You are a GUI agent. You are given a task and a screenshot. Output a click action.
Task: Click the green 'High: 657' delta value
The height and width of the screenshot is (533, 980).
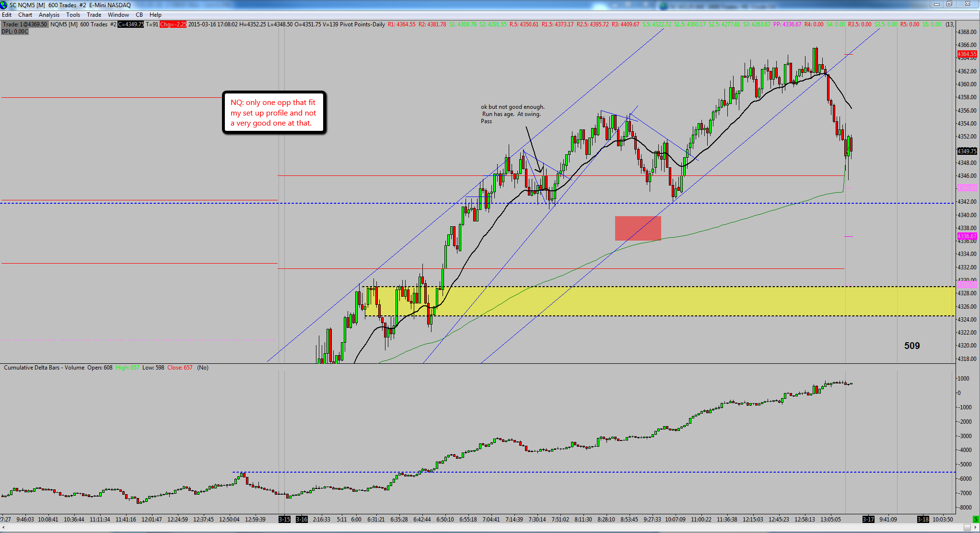128,368
